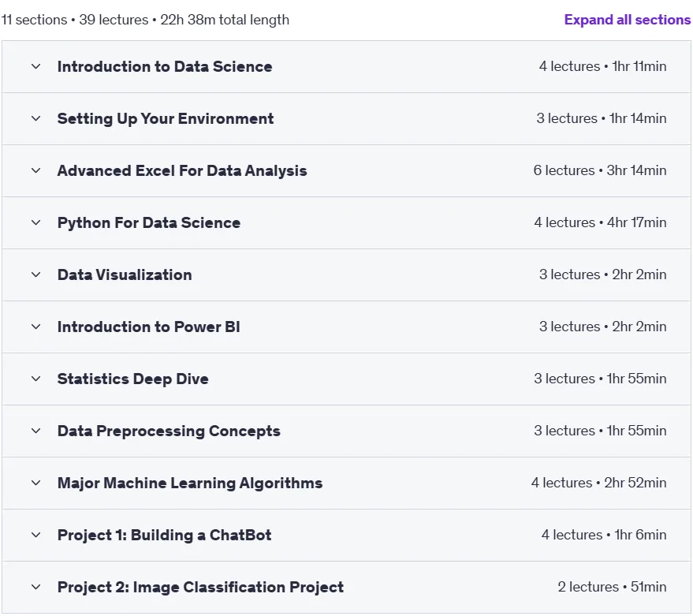Expand Project 1: Building a ChatBot chevron
The width and height of the screenshot is (693, 616).
point(36,535)
